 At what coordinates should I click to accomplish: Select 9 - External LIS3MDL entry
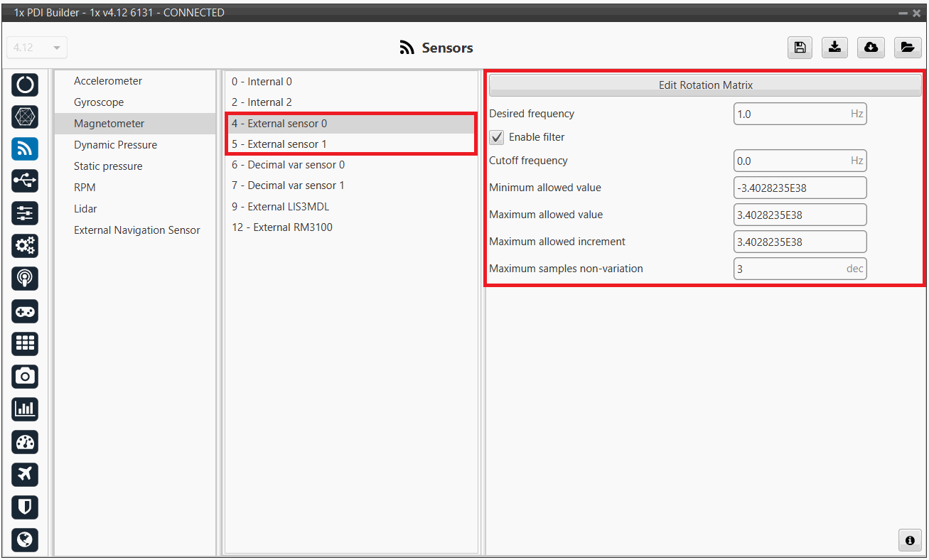coord(281,207)
